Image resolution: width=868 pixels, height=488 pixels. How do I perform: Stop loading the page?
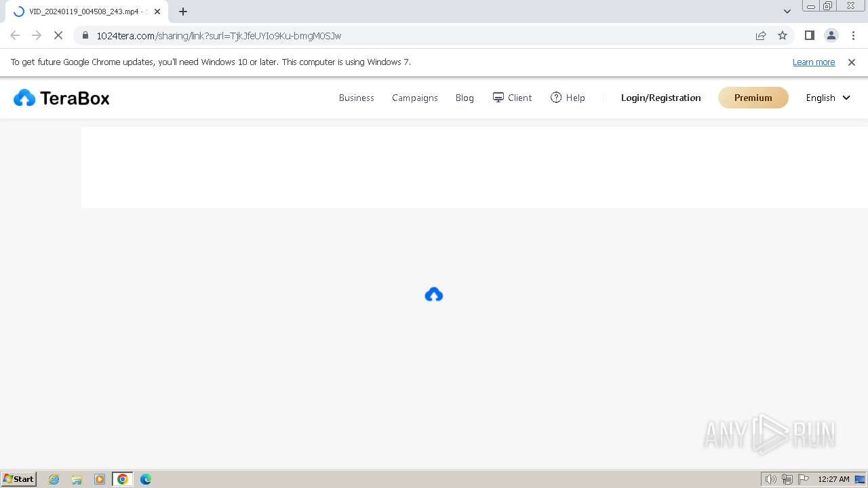point(58,35)
